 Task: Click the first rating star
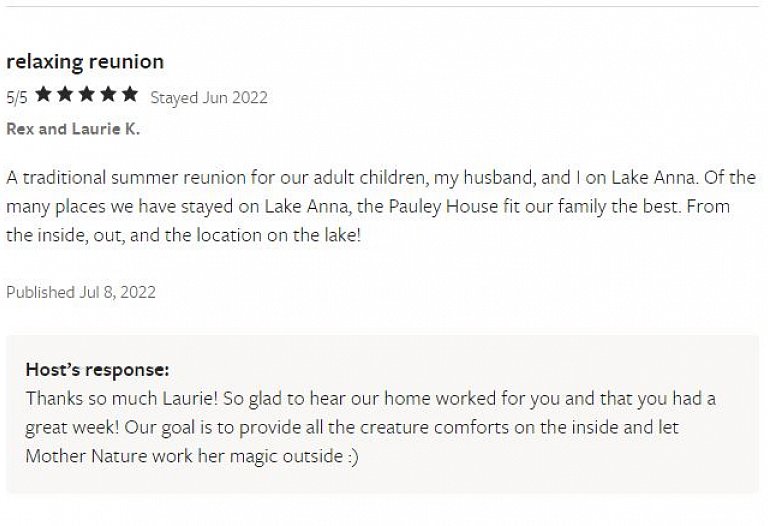click(x=44, y=94)
